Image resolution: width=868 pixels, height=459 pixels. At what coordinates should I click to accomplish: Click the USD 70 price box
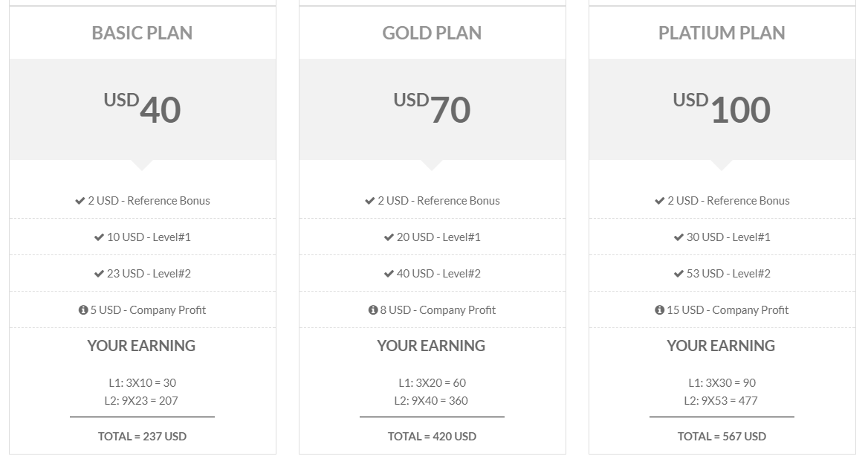(433, 109)
